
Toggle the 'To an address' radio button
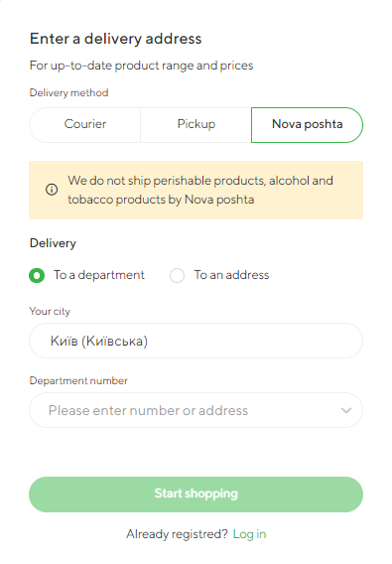(x=177, y=275)
